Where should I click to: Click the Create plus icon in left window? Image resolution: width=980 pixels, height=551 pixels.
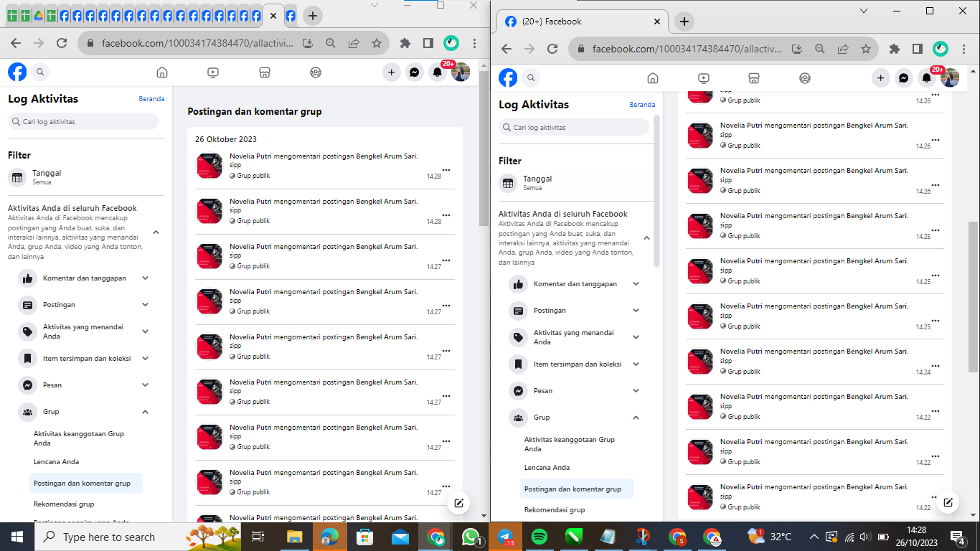tap(391, 72)
